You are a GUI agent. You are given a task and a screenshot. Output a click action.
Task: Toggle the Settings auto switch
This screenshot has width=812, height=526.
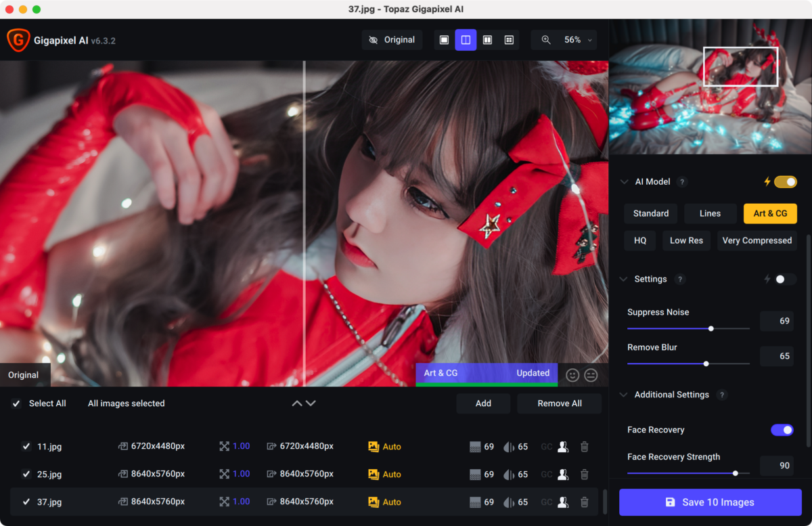click(x=786, y=279)
